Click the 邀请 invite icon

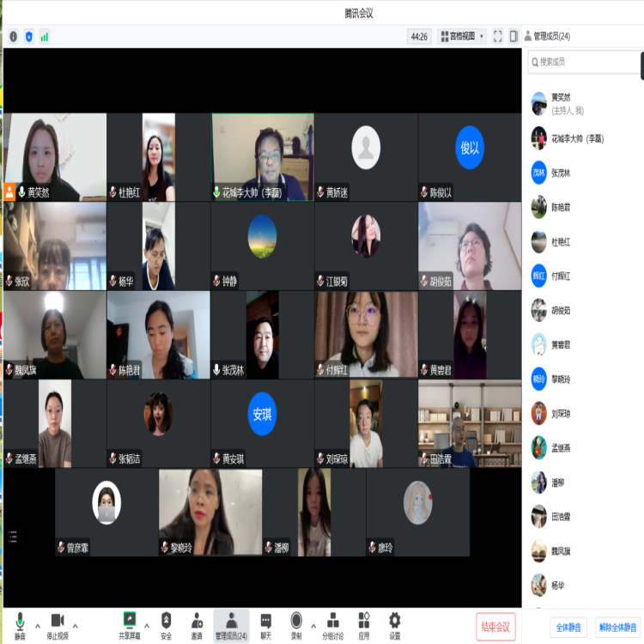(197, 624)
